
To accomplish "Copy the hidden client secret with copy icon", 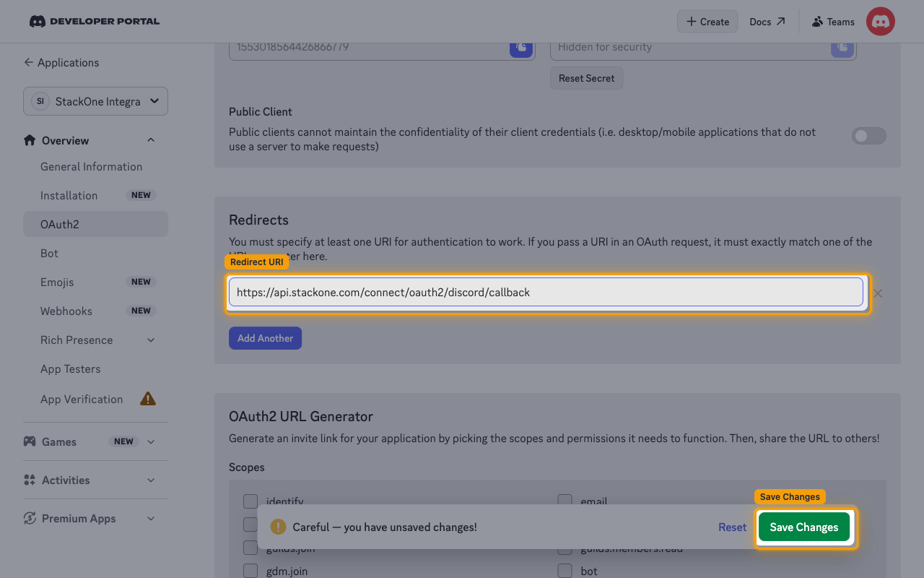I will tap(842, 48).
